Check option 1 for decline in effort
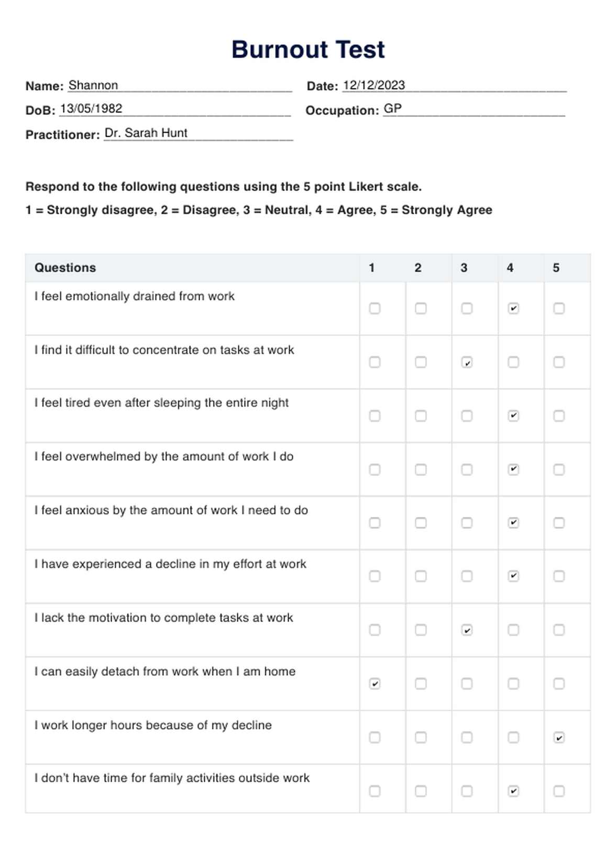Image resolution: width=616 pixels, height=854 pixels. 375,576
